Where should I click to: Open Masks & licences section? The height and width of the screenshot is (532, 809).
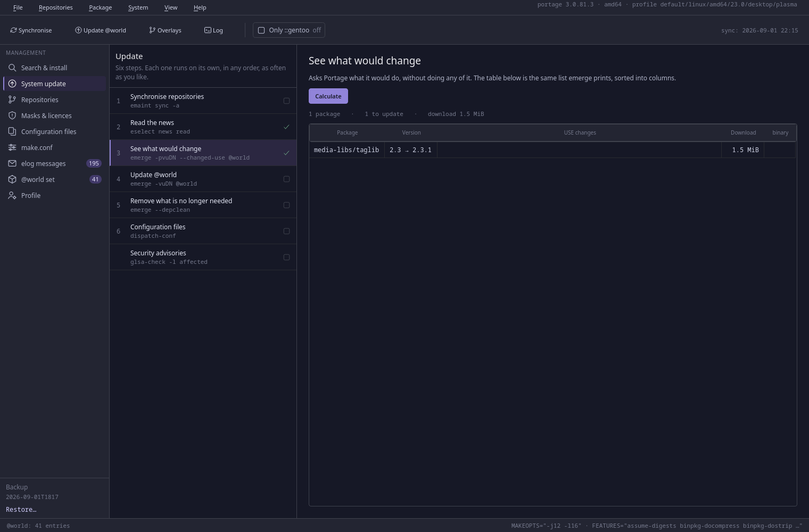click(x=54, y=115)
